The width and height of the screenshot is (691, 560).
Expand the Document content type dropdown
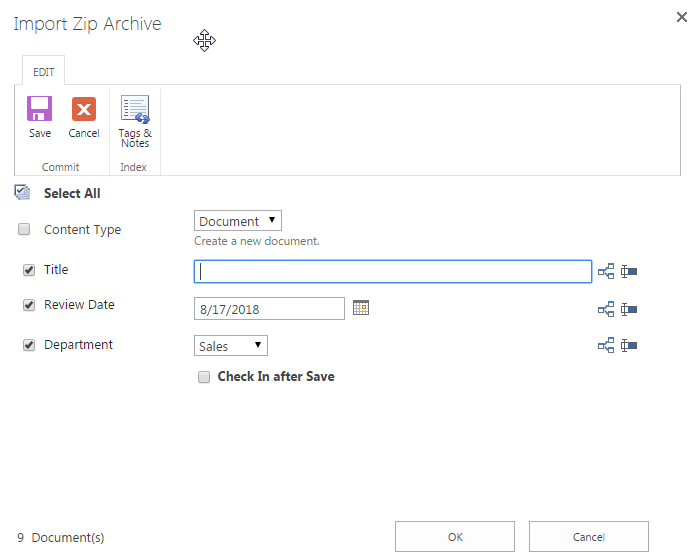click(238, 221)
